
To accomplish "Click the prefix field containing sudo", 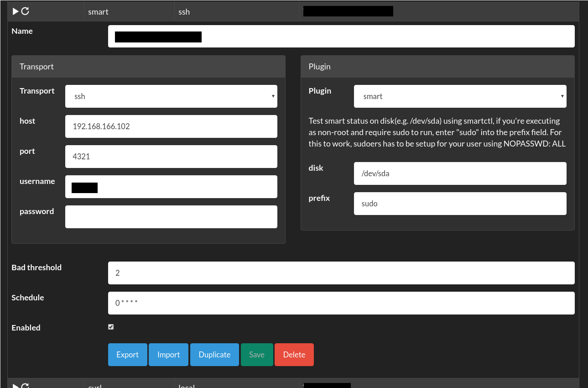I will [460, 204].
